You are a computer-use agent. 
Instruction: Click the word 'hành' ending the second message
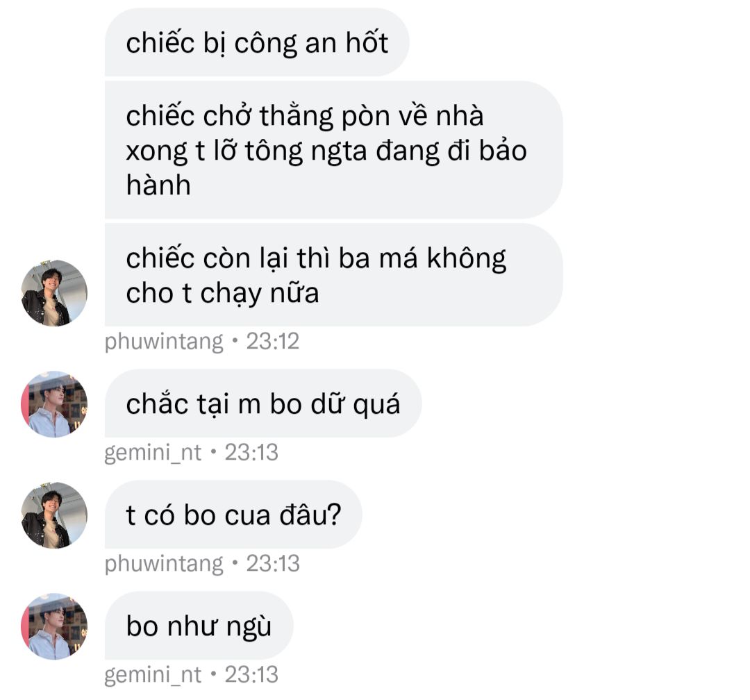(x=158, y=185)
